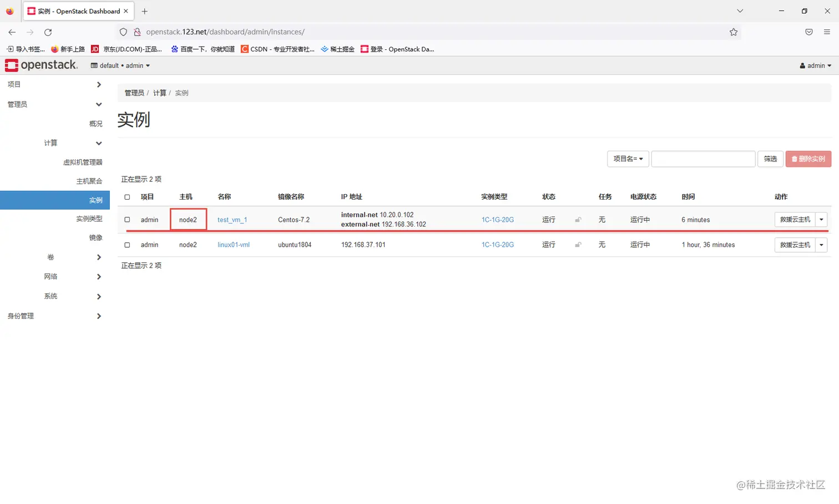The image size is (839, 504).
Task: Sort by 时间 column header
Action: 688,197
